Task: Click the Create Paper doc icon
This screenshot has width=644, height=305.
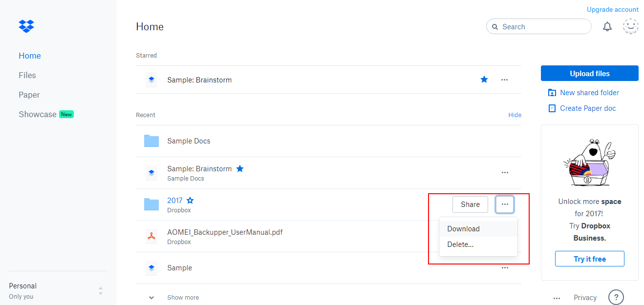Action: coord(552,108)
